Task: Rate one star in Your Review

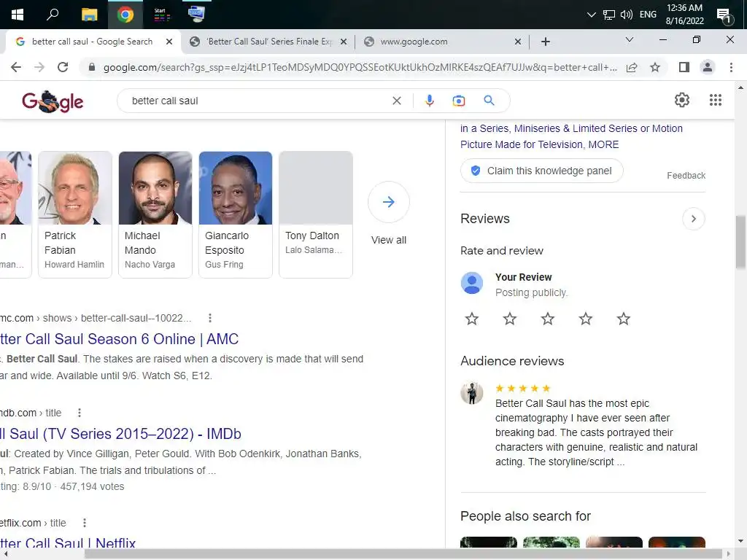Action: point(472,319)
